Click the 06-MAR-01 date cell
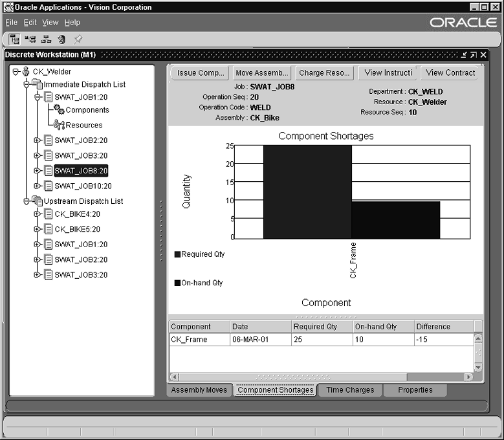Screen dimensions: 504x440 pyautogui.click(x=261, y=340)
